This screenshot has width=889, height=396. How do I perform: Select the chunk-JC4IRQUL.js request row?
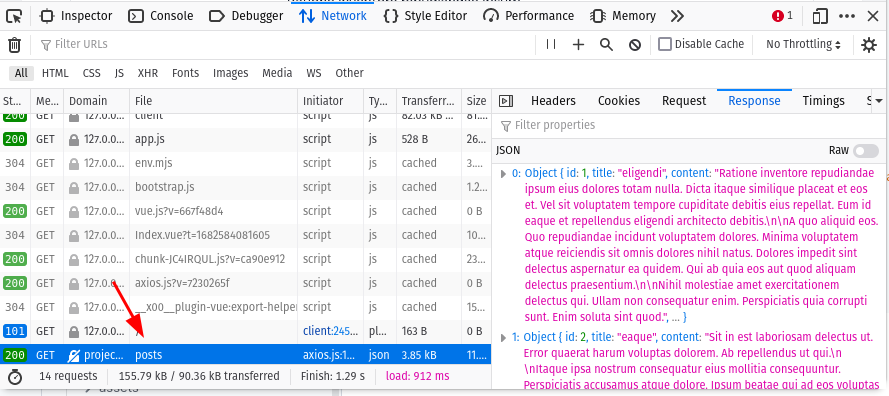pos(245,259)
